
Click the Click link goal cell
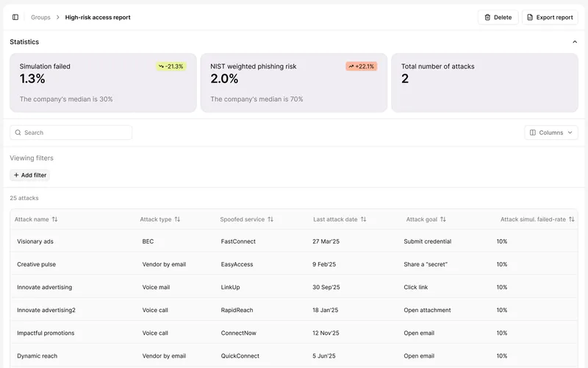coord(416,287)
